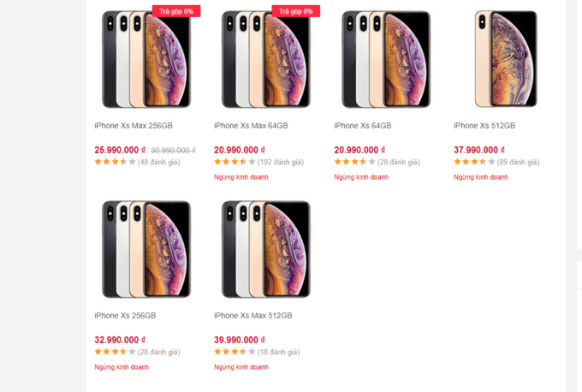Open the 48 đánh giá reviews link
This screenshot has width=582, height=392.
point(159,162)
